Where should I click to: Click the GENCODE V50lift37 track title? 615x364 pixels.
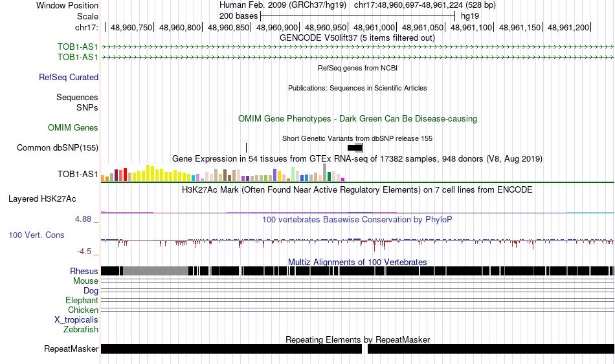tap(357, 38)
